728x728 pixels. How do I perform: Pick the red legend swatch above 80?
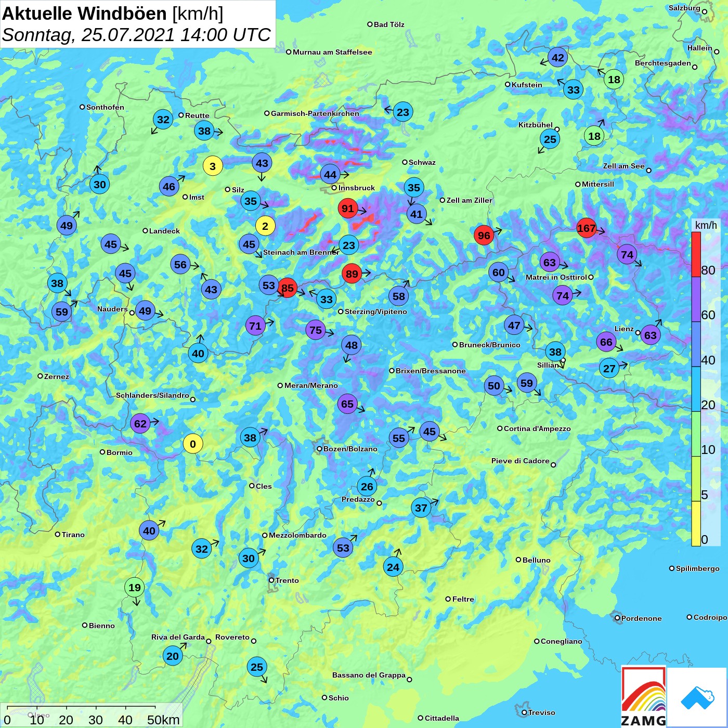pyautogui.click(x=696, y=254)
